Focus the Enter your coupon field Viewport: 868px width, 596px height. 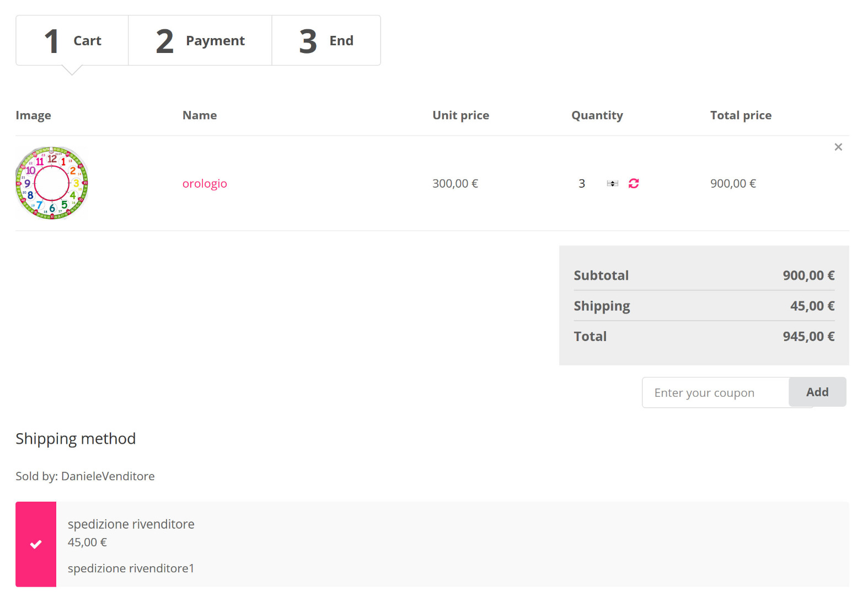[x=715, y=393]
